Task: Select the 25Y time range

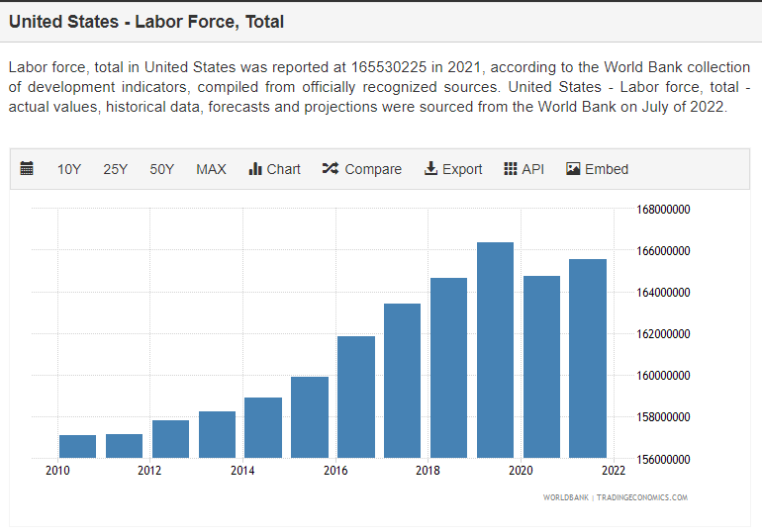Action: tap(116, 169)
